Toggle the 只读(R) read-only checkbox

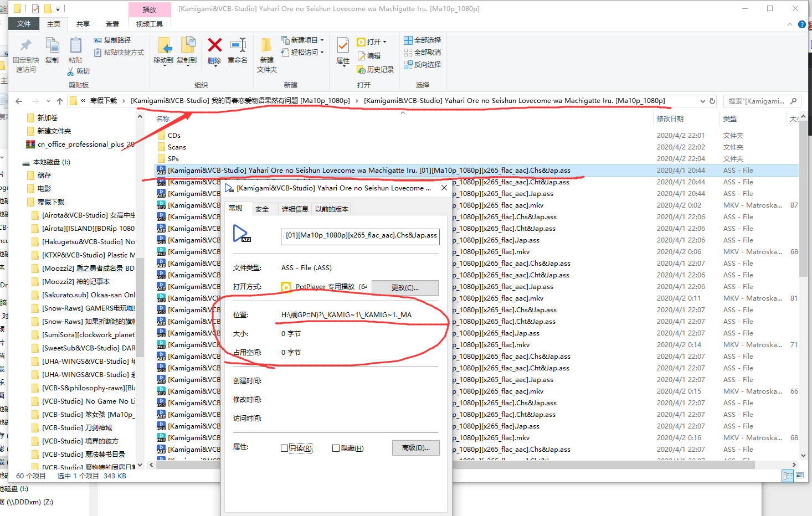pos(285,448)
